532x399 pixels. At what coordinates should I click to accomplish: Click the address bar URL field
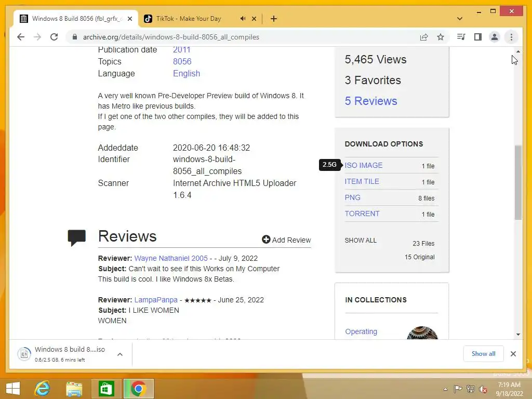pyautogui.click(x=171, y=37)
